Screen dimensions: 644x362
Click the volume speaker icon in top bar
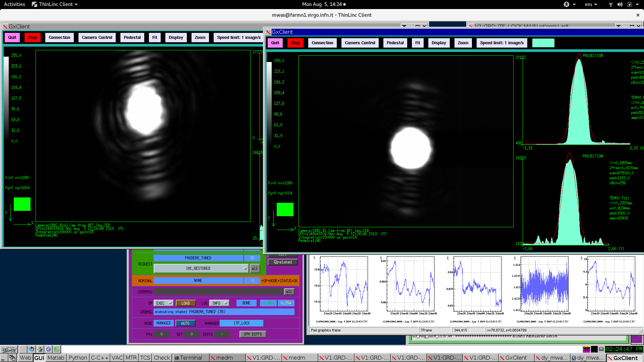[620, 4]
